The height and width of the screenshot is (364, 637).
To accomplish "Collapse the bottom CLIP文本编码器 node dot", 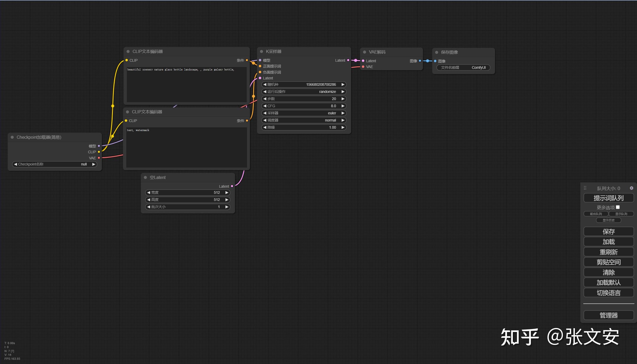I will click(128, 112).
